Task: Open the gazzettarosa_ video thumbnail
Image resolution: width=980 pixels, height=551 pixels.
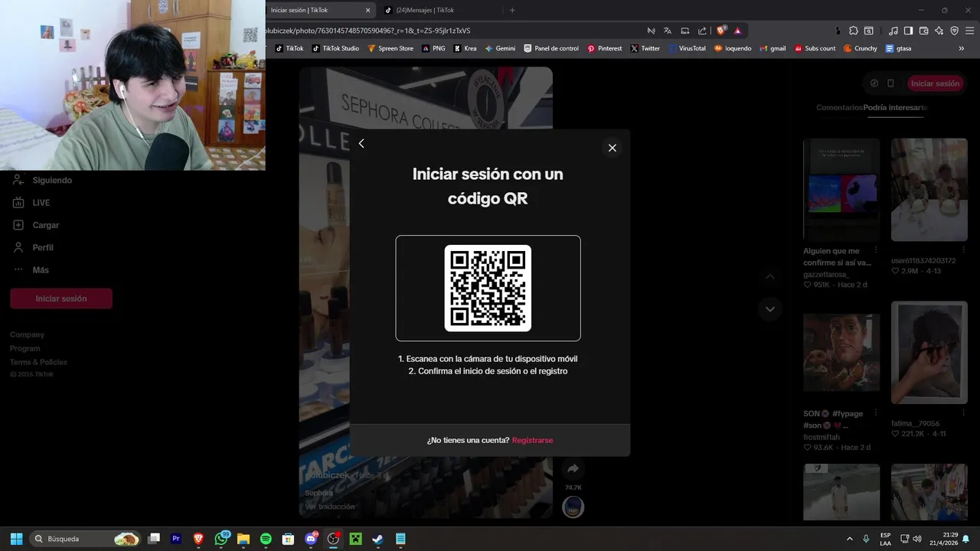Action: (x=841, y=189)
